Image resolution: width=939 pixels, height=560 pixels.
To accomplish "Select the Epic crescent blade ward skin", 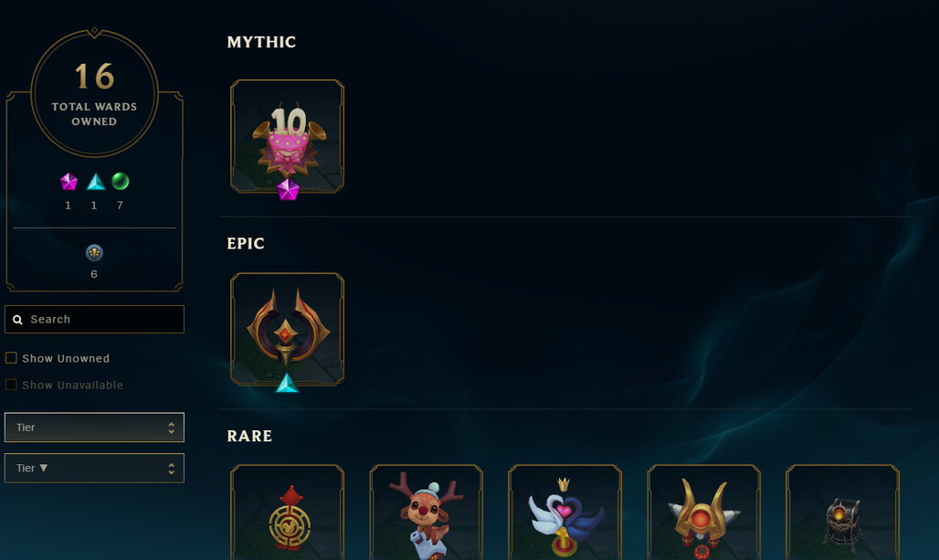I will [288, 329].
